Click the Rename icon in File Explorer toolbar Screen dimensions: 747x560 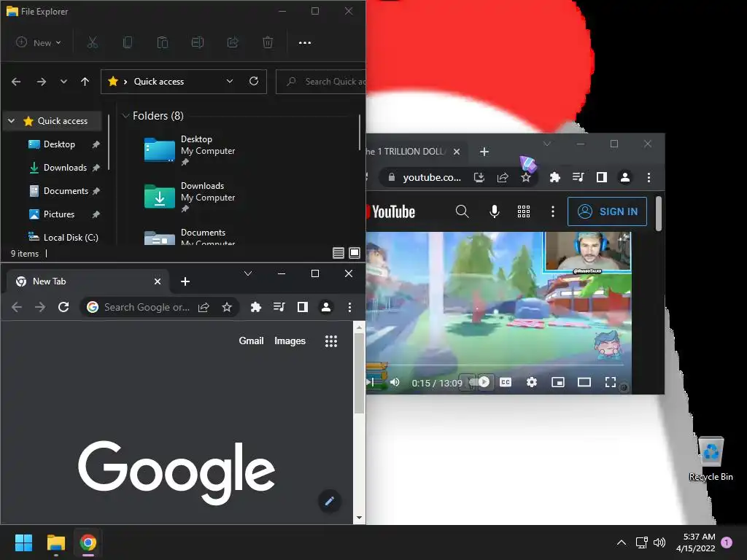(x=197, y=42)
